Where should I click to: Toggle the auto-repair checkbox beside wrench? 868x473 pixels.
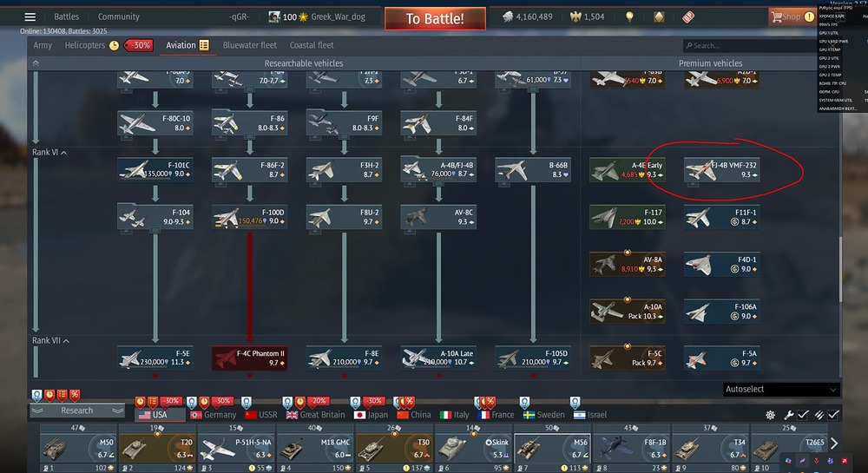pyautogui.click(x=803, y=415)
